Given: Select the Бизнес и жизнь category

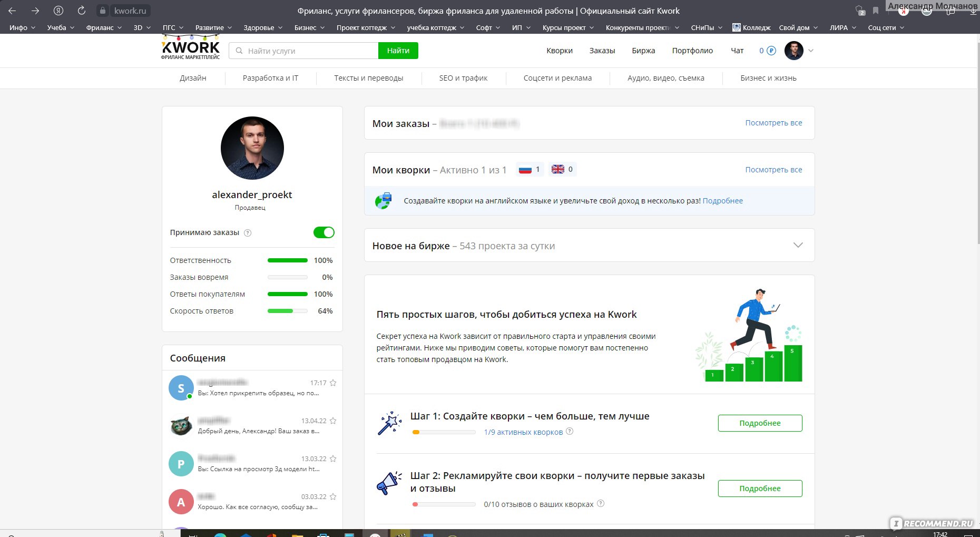Looking at the screenshot, I should point(768,78).
